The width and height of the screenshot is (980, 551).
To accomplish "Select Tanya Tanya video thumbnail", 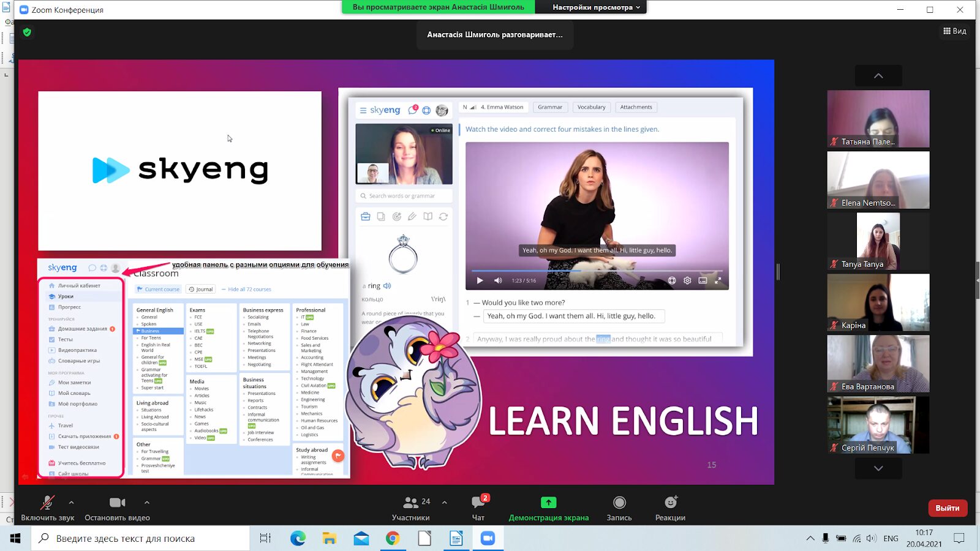I will (x=878, y=241).
